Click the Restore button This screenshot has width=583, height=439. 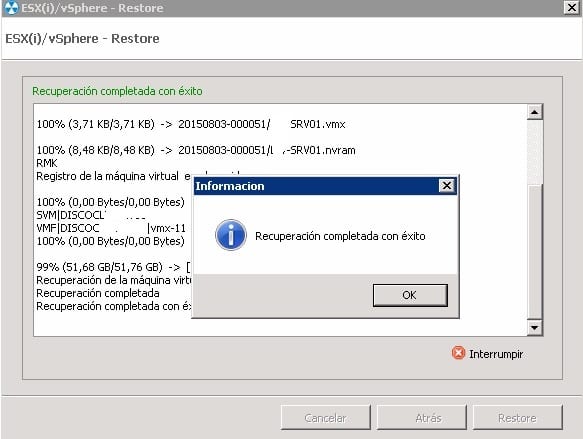pyautogui.click(x=518, y=417)
